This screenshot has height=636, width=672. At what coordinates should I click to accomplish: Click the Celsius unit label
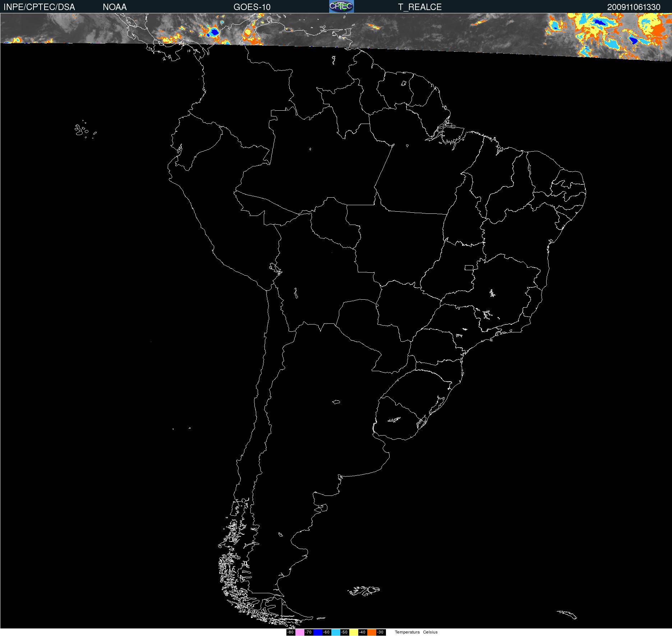click(x=430, y=632)
